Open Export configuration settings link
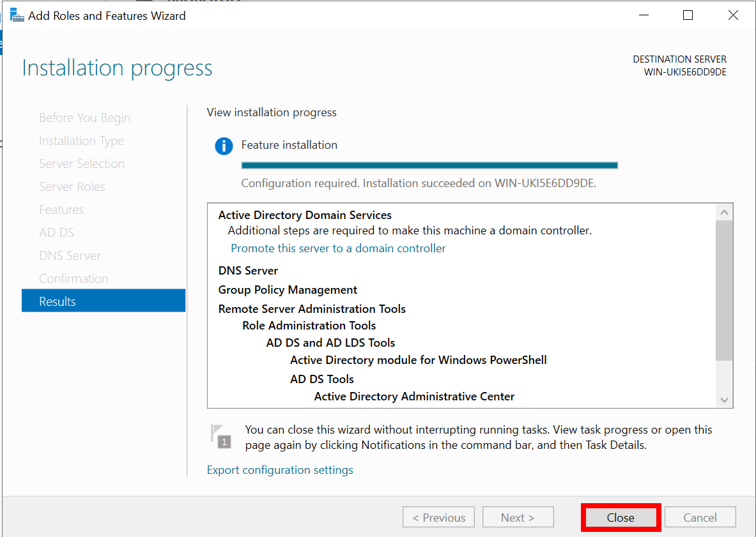This screenshot has height=537, width=756. click(x=280, y=469)
